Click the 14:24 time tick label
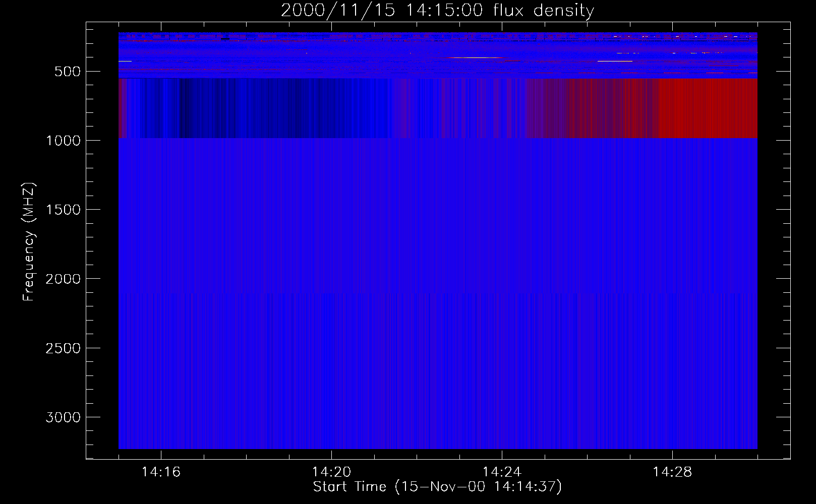816x504 pixels. click(502, 472)
